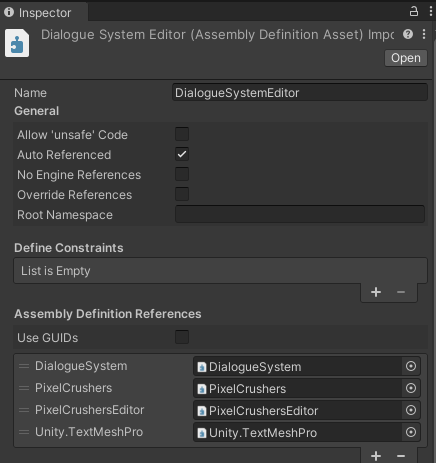Screen dimensions: 436x463
Task: Toggle the Inspector lock icon
Action: coord(414,11)
